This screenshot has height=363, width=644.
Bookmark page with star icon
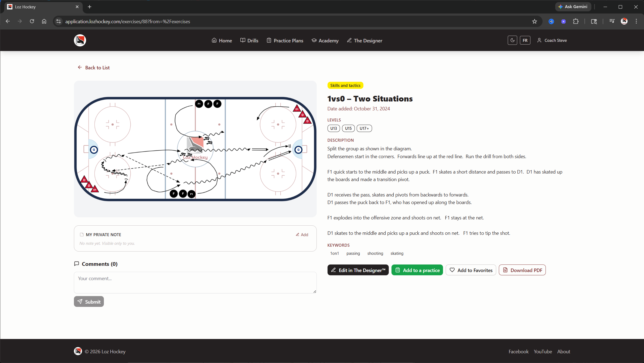(534, 21)
